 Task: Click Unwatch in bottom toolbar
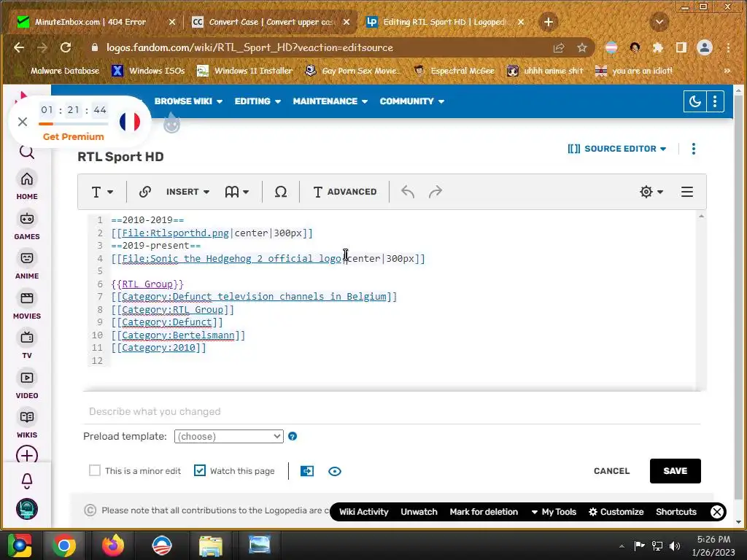pyautogui.click(x=419, y=512)
